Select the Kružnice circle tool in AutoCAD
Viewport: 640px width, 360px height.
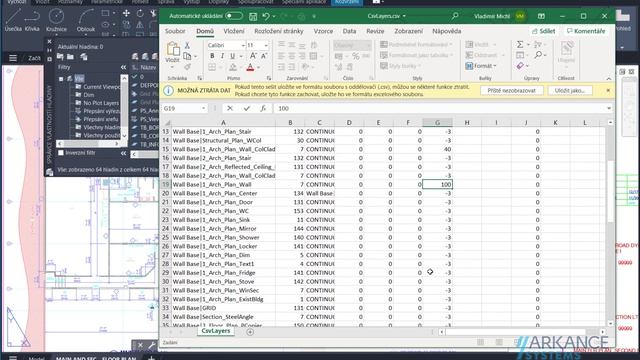click(x=56, y=20)
